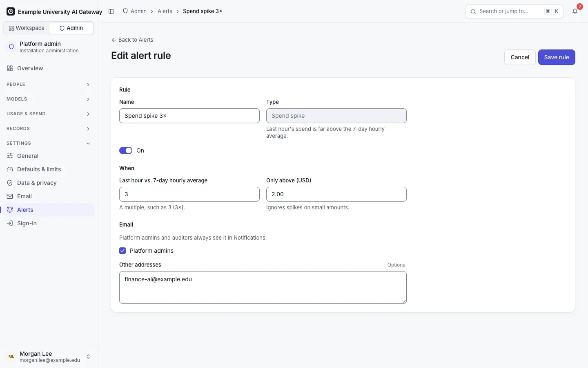This screenshot has height=368, width=588.
Task: Click the Alerts bell icon in sidebar
Action: click(10, 210)
